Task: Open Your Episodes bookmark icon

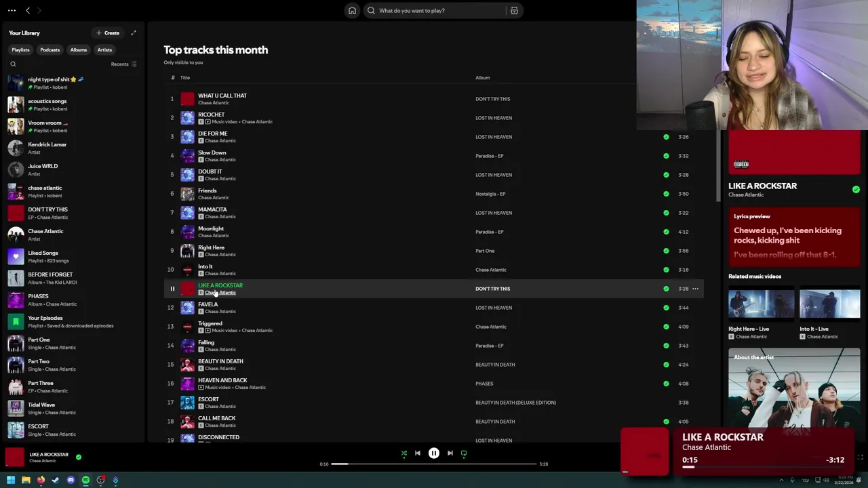Action: [x=16, y=322]
